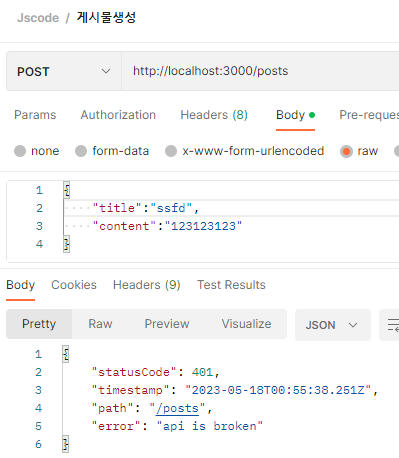The height and width of the screenshot is (458, 399).
Task: Click the /posts link in response
Action: [x=177, y=408]
